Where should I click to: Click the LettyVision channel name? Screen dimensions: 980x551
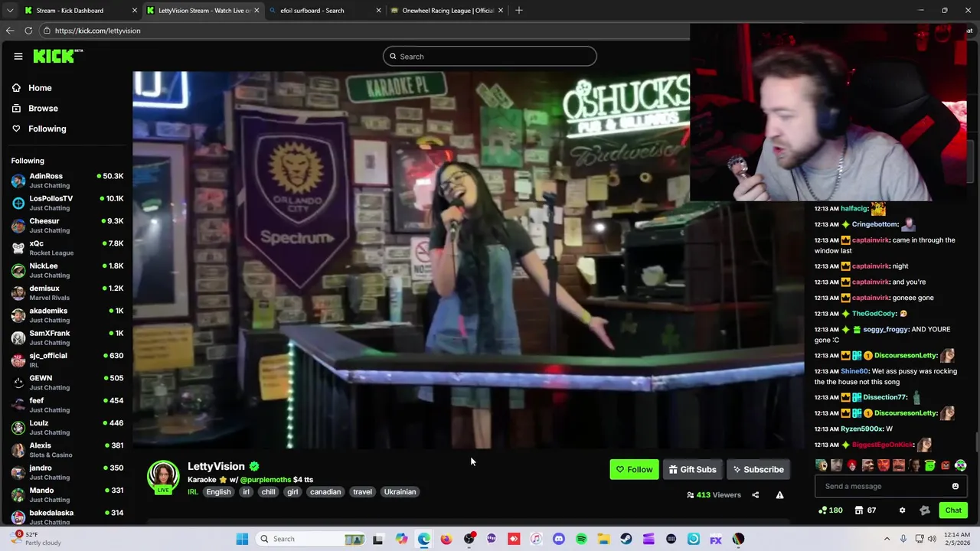point(216,466)
